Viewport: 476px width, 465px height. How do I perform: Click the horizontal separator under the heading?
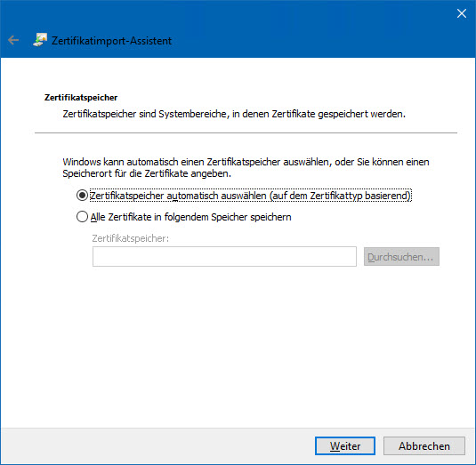(246, 132)
